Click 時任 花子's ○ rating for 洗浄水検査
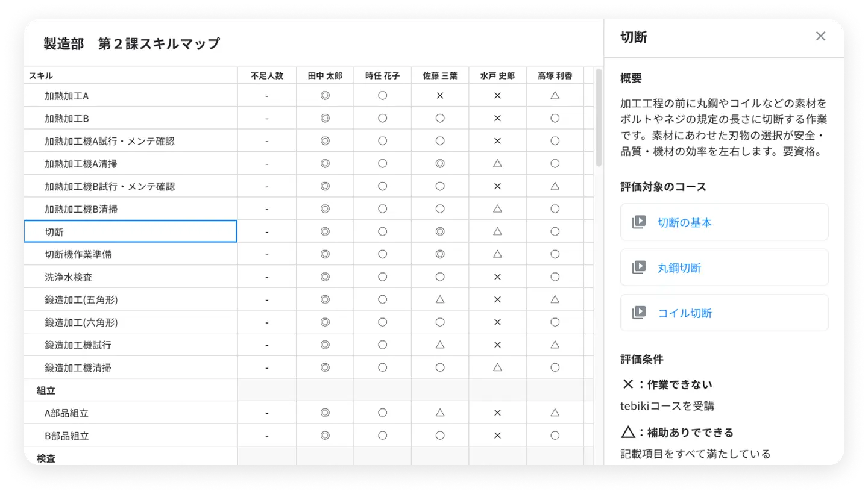 (382, 277)
